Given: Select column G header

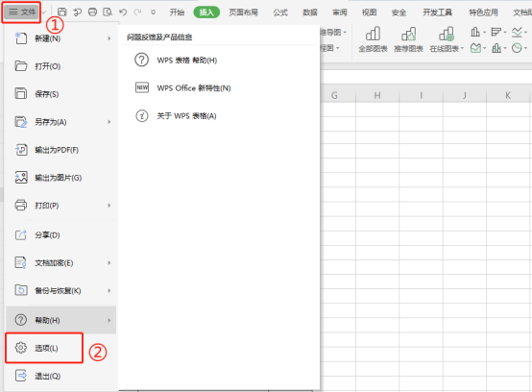Looking at the screenshot, I should tap(334, 96).
